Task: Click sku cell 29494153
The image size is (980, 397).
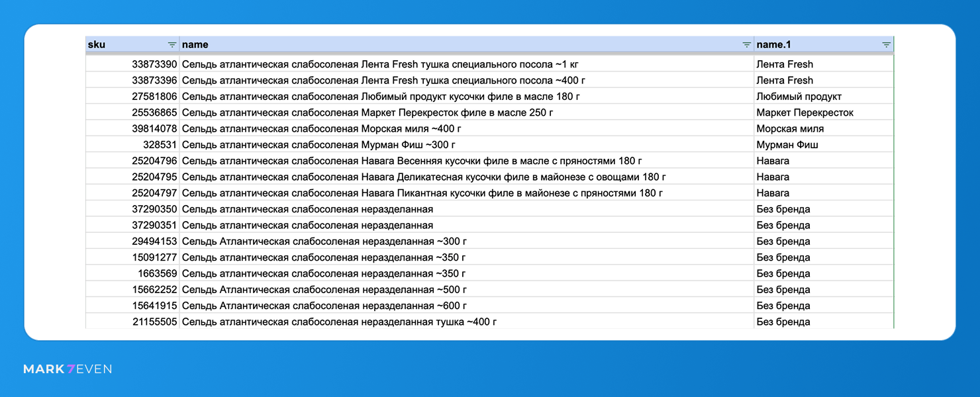Action: (x=132, y=242)
